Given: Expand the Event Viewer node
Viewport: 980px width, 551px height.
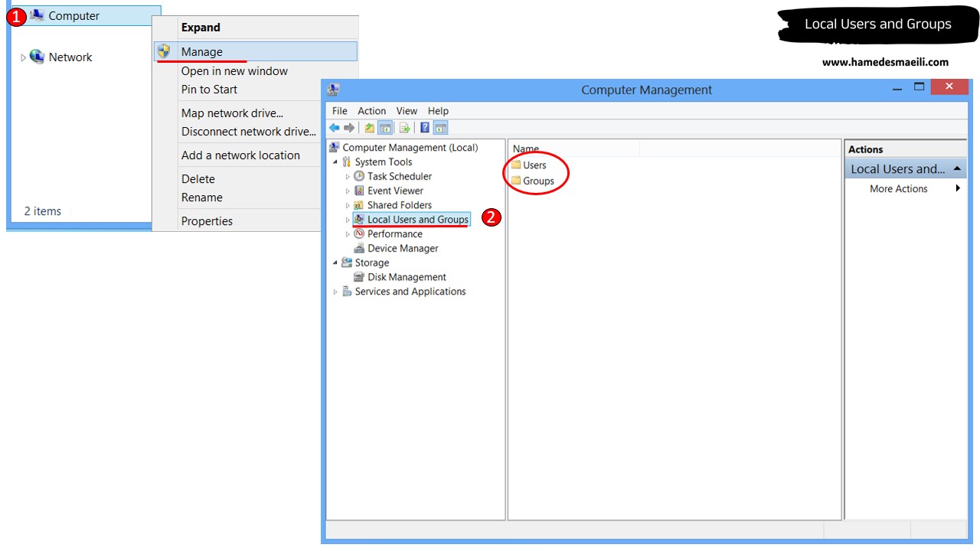Looking at the screenshot, I should pos(348,191).
